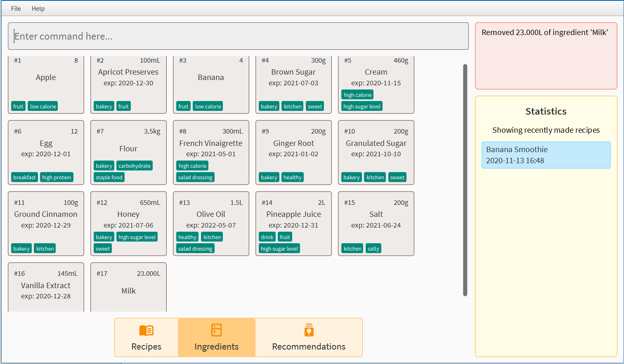This screenshot has width=624, height=364.
Task: Click 'Showing recently made recipes' text
Action: tap(546, 130)
